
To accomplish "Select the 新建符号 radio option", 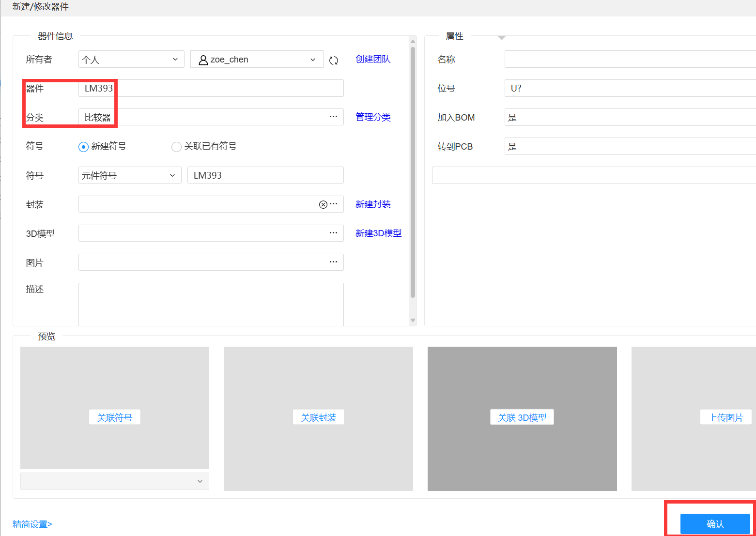I will 83,147.
